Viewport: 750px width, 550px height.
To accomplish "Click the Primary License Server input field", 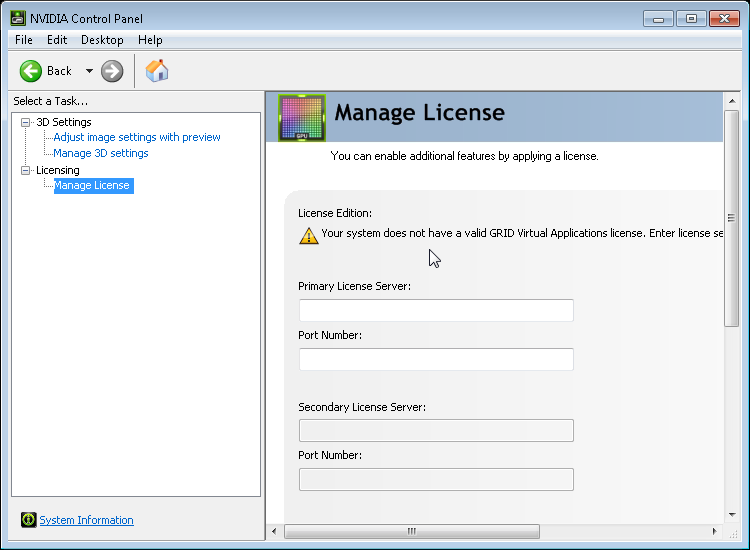I will tap(436, 310).
